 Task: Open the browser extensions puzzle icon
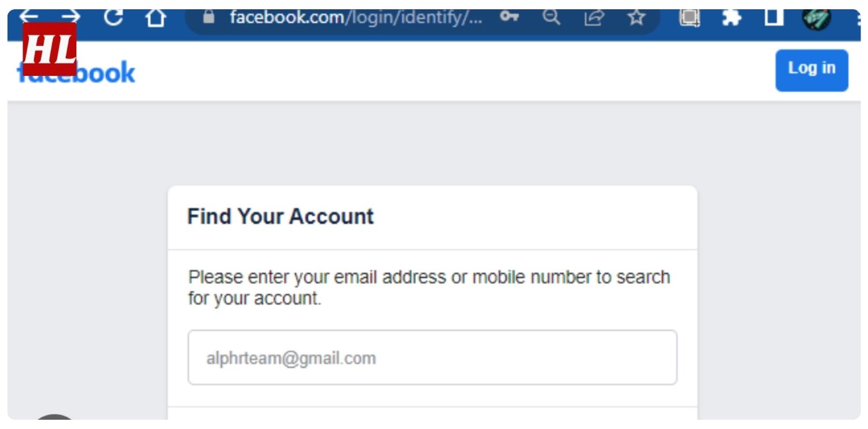(731, 17)
